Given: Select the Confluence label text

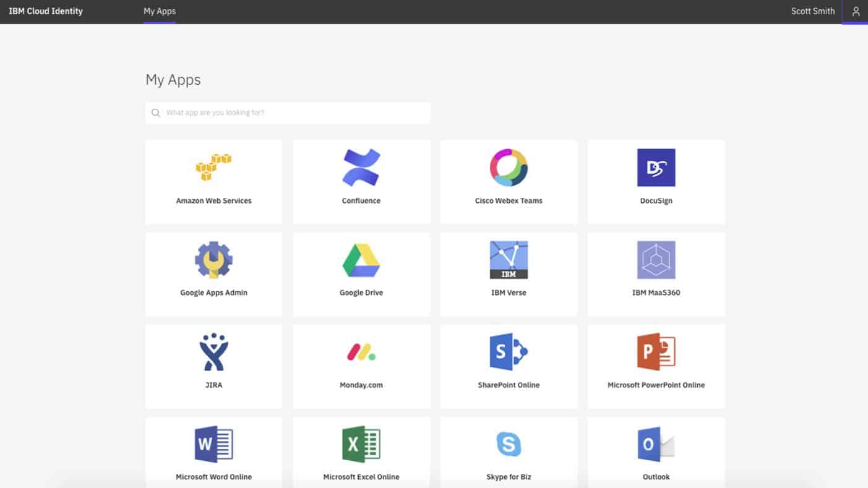Looking at the screenshot, I should pyautogui.click(x=361, y=201).
